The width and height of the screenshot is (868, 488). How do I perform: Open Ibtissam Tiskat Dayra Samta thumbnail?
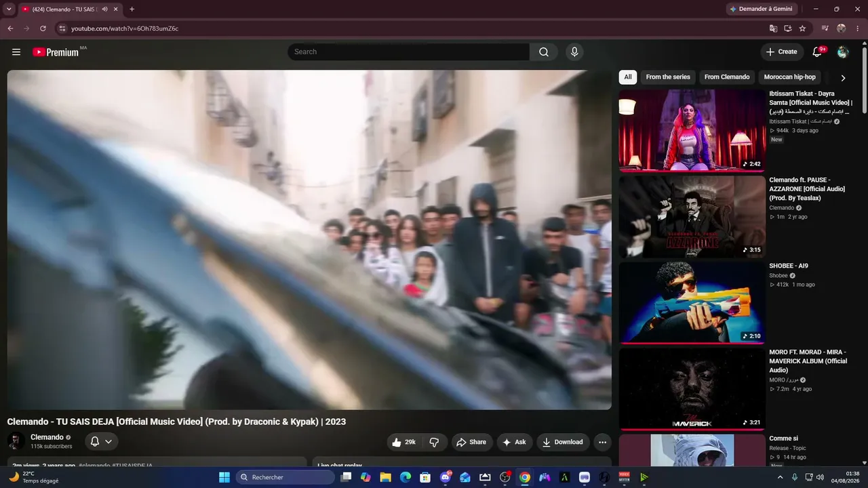[x=692, y=131]
